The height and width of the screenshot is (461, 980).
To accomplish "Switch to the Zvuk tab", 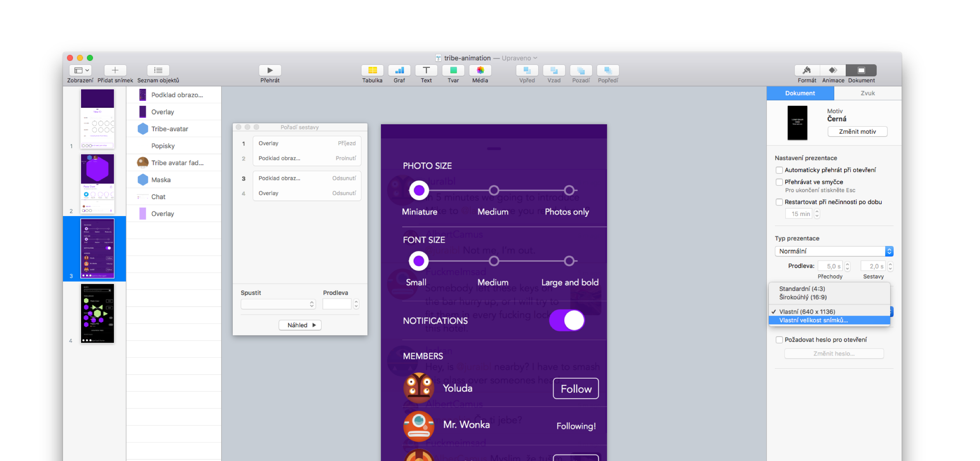I will pos(868,93).
